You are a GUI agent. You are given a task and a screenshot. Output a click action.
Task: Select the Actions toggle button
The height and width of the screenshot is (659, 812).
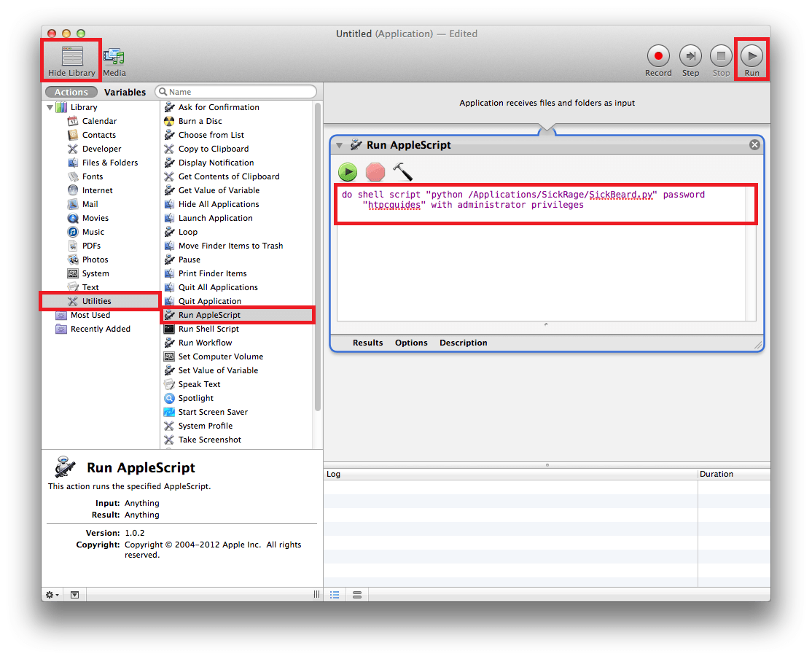pyautogui.click(x=71, y=93)
